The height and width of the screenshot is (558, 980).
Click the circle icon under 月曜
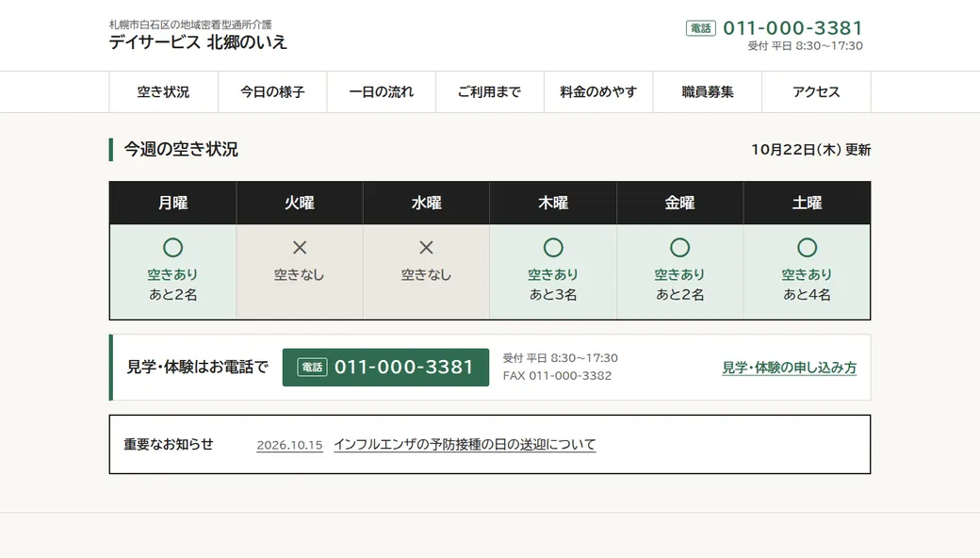pyautogui.click(x=173, y=248)
